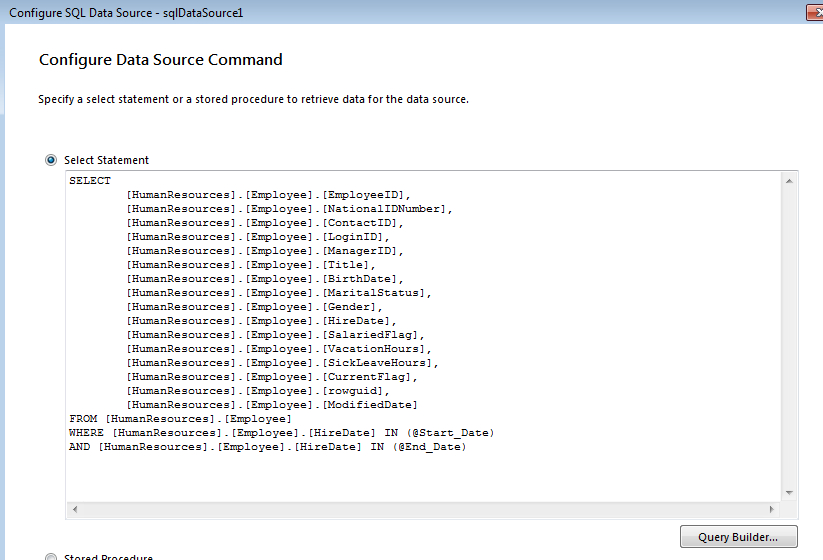Close the Configure SQL Data Source dialog
Viewport: 823px width, 560px height.
pyautogui.click(x=815, y=12)
